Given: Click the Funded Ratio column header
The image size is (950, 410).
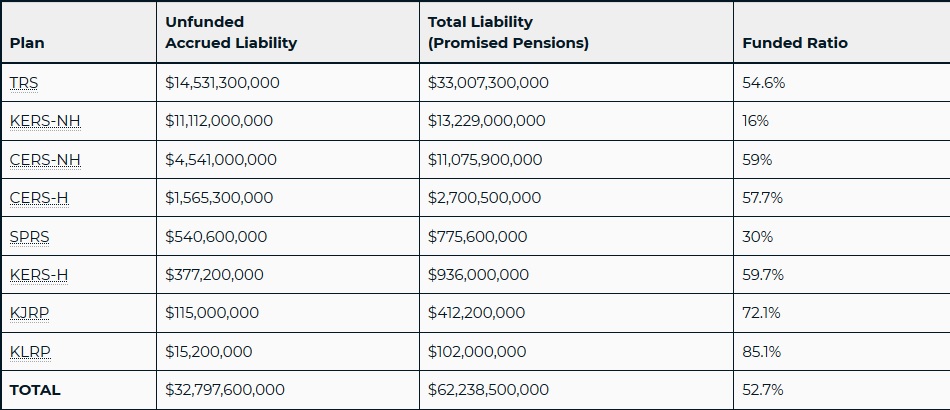Looking at the screenshot, I should point(795,43).
